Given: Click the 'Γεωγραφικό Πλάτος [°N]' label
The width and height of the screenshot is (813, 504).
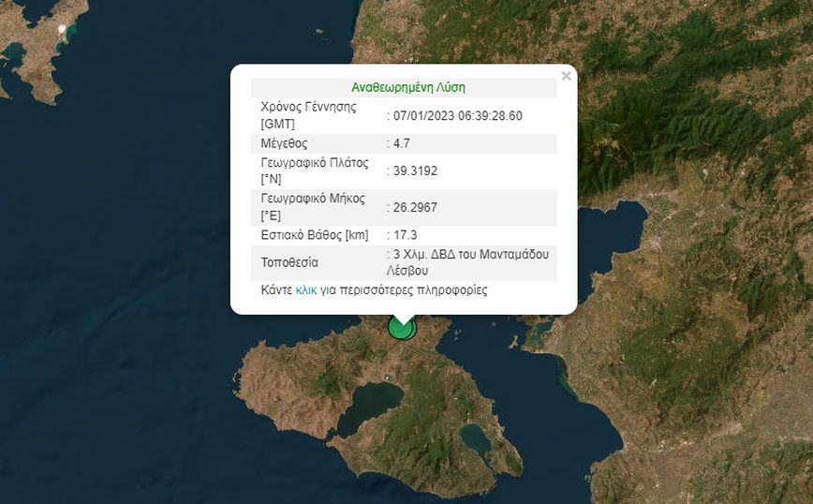Looking at the screenshot, I should (313, 170).
